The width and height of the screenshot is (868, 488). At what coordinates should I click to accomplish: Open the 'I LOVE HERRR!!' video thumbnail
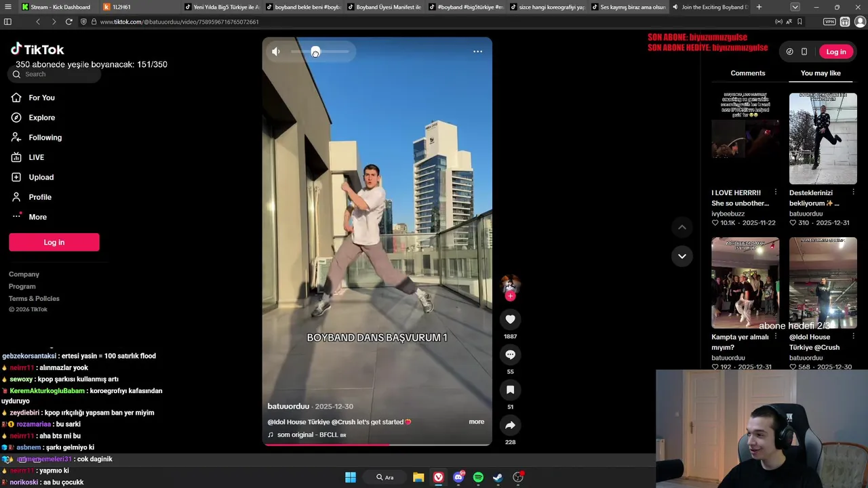tap(745, 138)
